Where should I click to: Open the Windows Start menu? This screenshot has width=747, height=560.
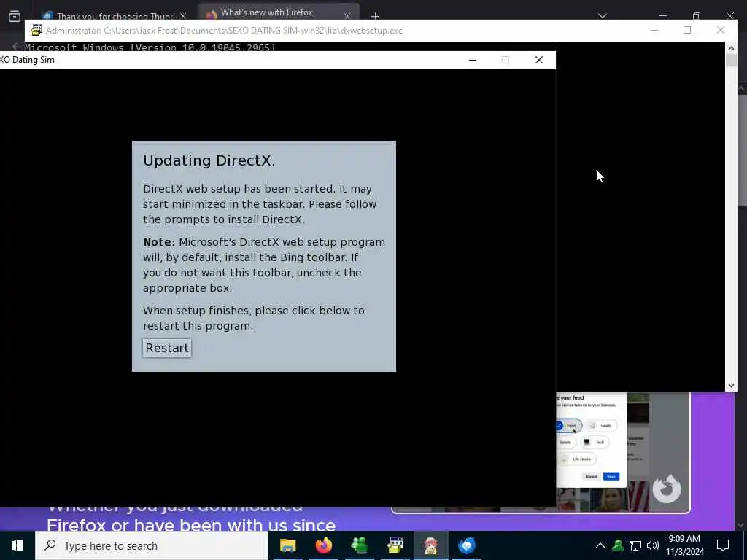pos(18,545)
